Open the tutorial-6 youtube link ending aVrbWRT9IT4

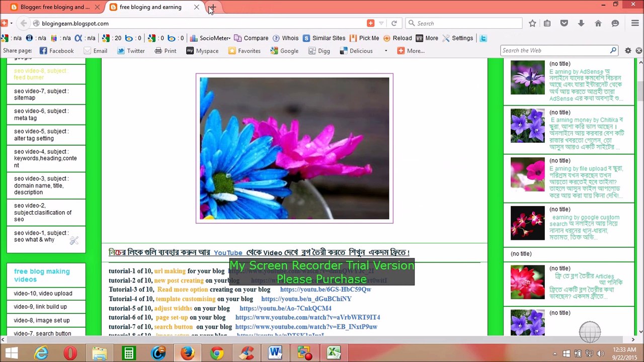[x=308, y=317]
